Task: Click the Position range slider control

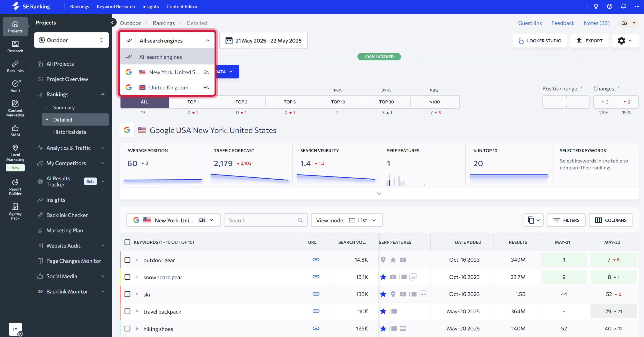Action: [x=566, y=102]
